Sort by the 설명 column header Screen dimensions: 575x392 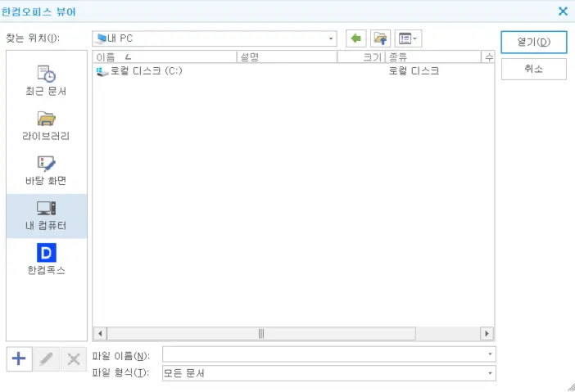[287, 57]
